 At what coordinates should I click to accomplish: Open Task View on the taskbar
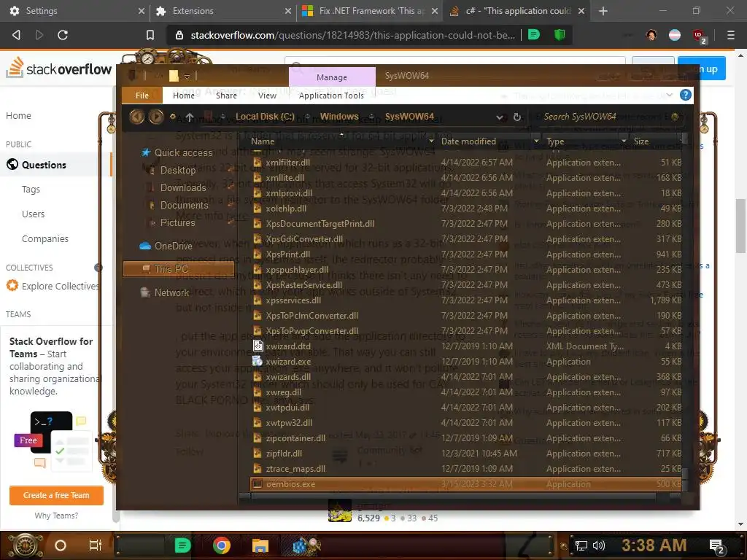[x=96, y=545]
